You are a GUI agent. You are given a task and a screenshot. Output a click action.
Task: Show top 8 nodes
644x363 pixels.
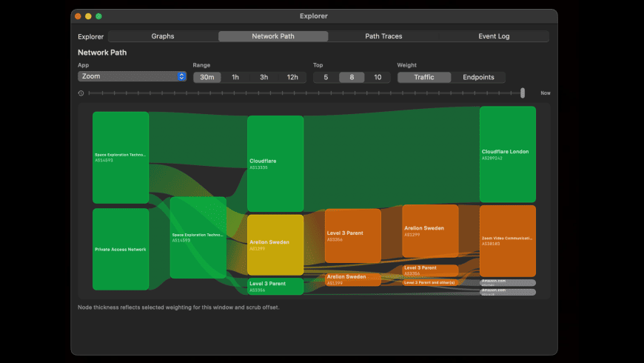pos(352,77)
